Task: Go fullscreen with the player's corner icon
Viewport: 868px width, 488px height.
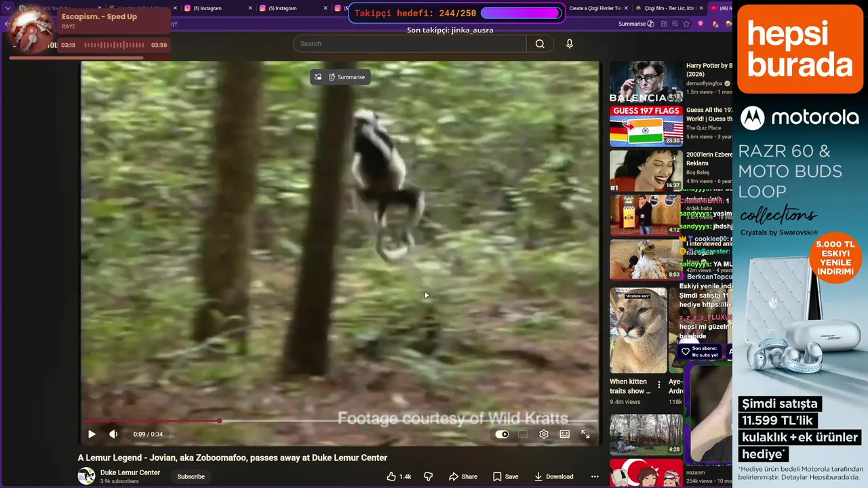Action: point(585,434)
